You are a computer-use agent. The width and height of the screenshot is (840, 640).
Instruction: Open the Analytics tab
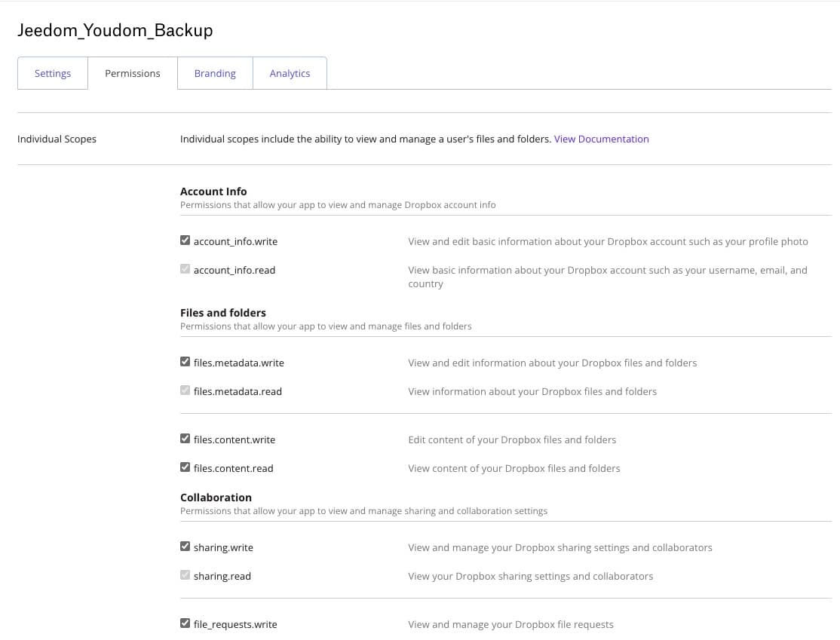tap(290, 73)
